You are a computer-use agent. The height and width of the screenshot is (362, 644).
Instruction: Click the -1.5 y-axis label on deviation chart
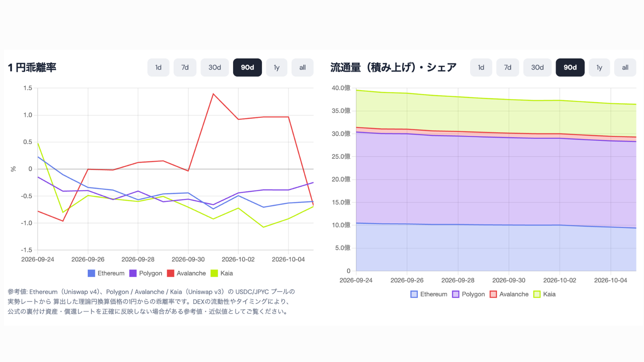27,250
